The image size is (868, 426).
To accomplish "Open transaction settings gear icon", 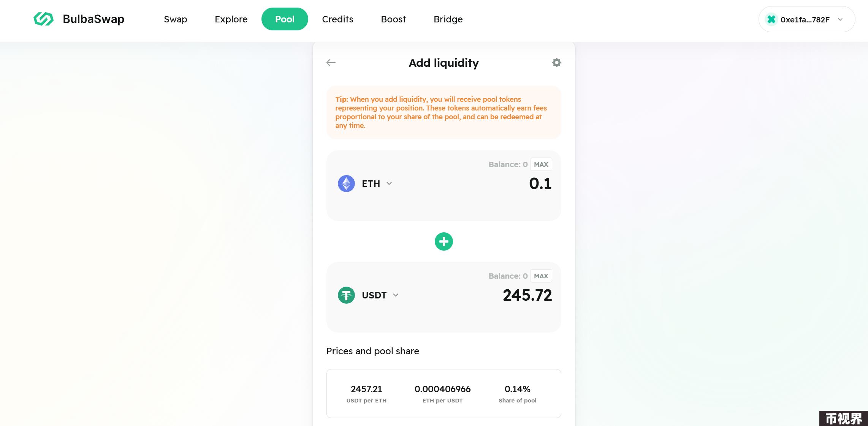I will 556,63.
